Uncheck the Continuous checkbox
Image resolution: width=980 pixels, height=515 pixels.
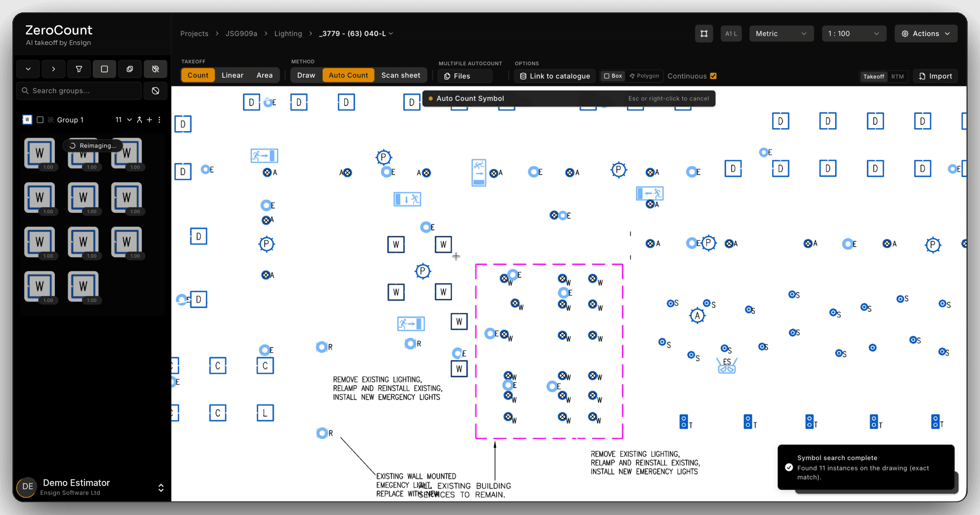(714, 76)
